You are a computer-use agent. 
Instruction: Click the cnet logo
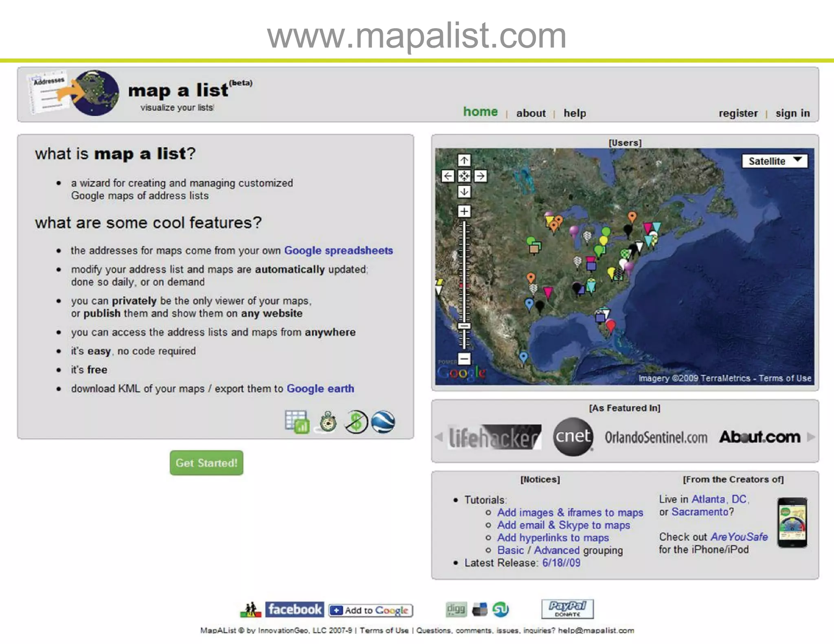pos(573,437)
